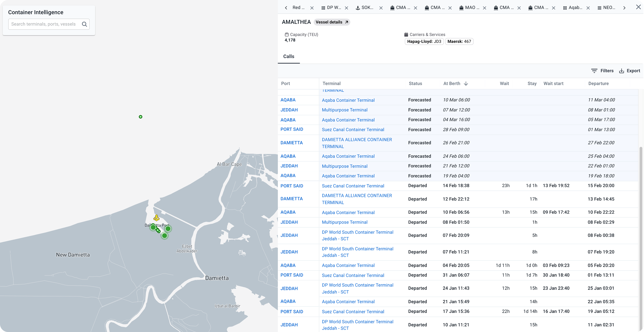Open the Multipurpose Terminal link for 08 Feb

click(x=344, y=222)
